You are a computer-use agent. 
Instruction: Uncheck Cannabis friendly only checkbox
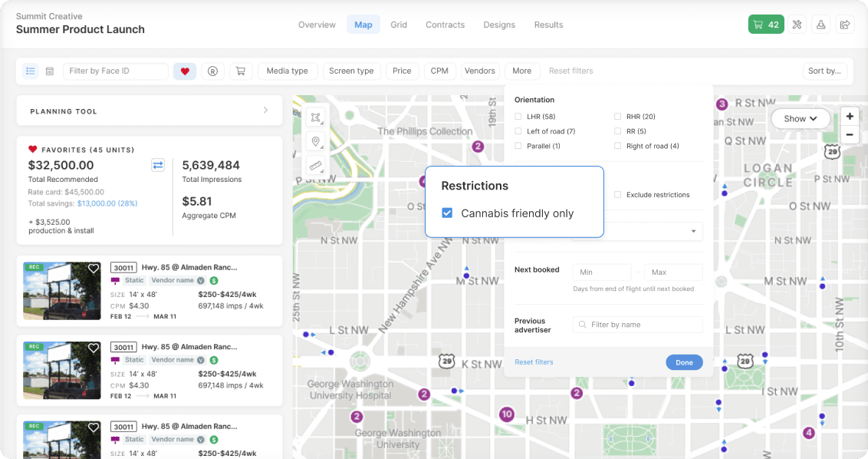coord(448,213)
